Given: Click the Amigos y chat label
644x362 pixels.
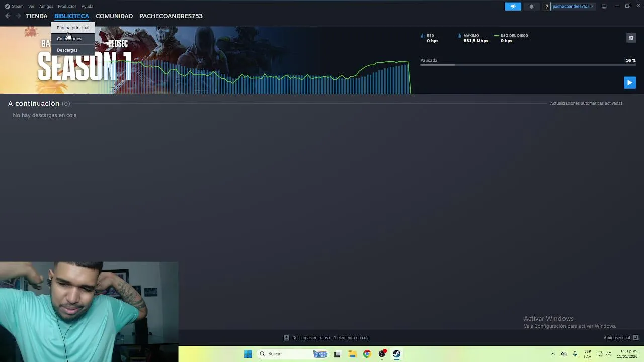Looking at the screenshot, I should [617, 338].
